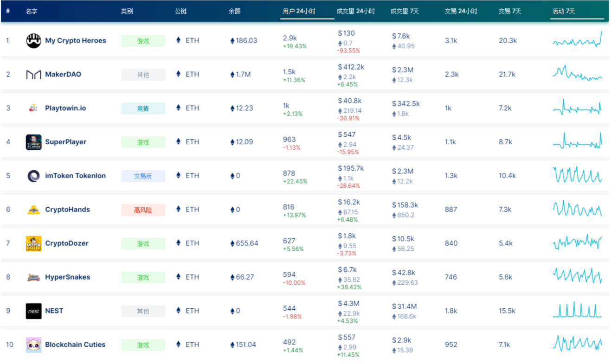The height and width of the screenshot is (364, 611).
Task: Click the ETH chain icon in SuperPlayer row
Action: 179,142
